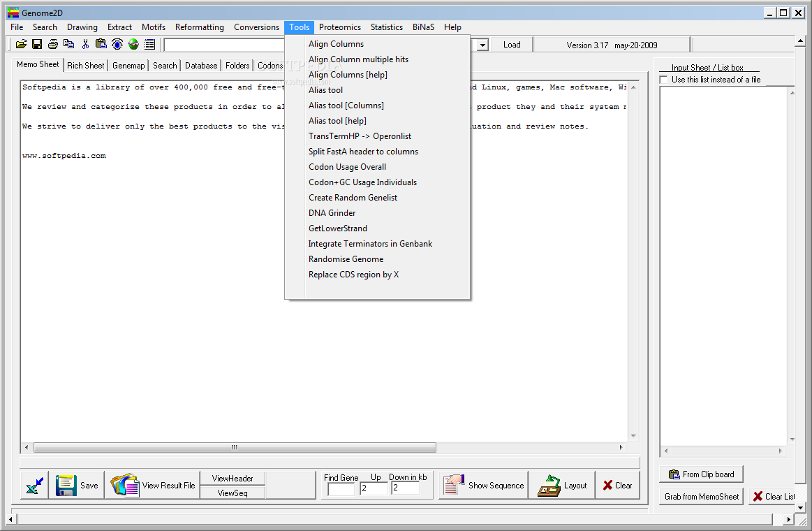
Task: Click the green ball with sunglasses icon
Action: click(x=133, y=45)
